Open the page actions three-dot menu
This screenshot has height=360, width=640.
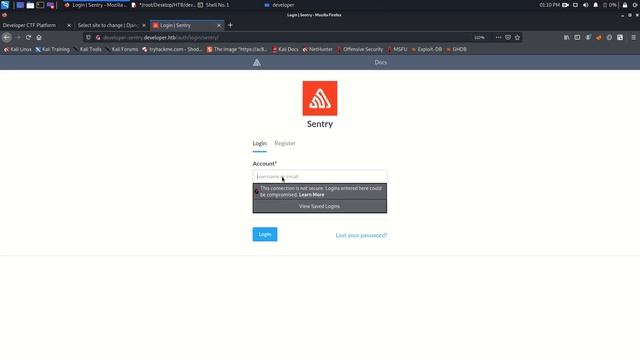click(x=498, y=38)
